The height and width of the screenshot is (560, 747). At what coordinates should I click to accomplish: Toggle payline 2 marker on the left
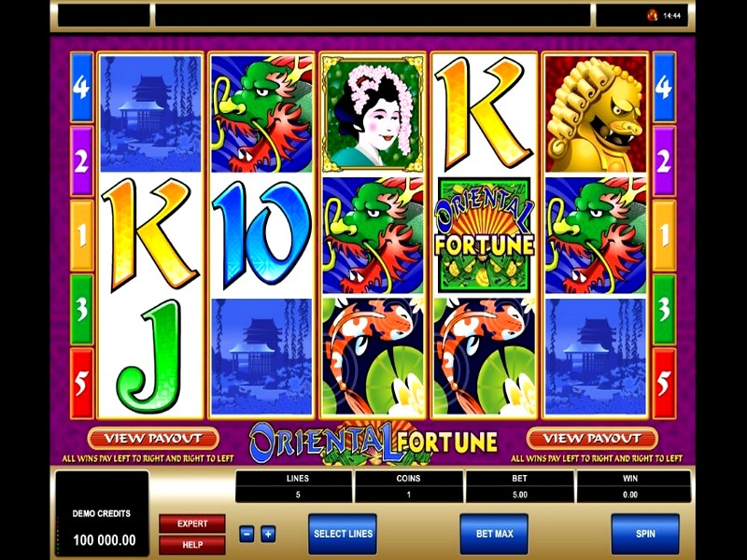[x=81, y=161]
